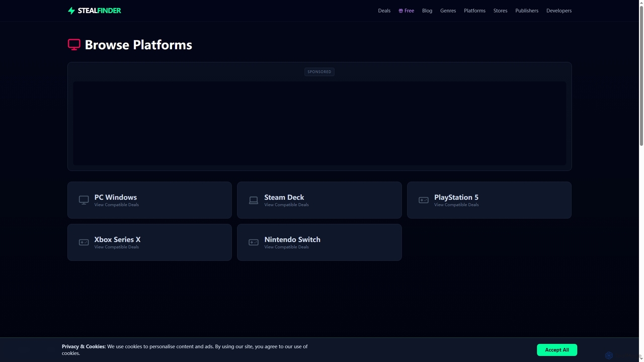644x362 pixels.
Task: Accept all cookies
Action: point(557,350)
